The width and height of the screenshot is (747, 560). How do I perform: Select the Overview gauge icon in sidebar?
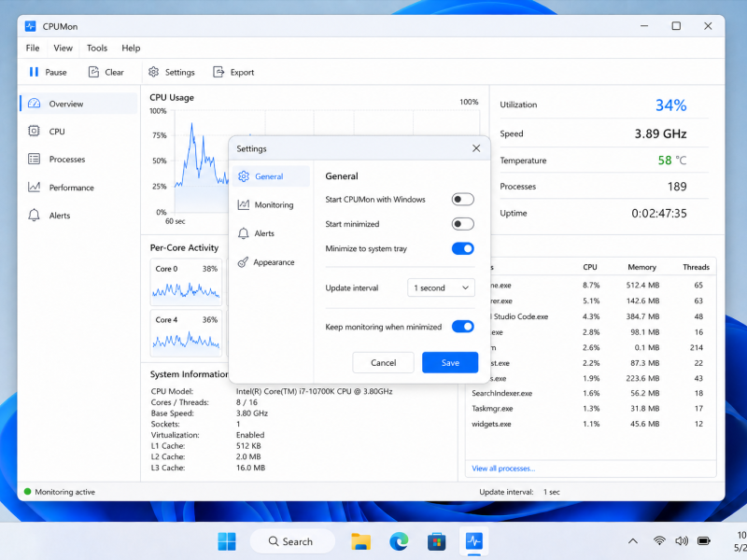coord(34,104)
